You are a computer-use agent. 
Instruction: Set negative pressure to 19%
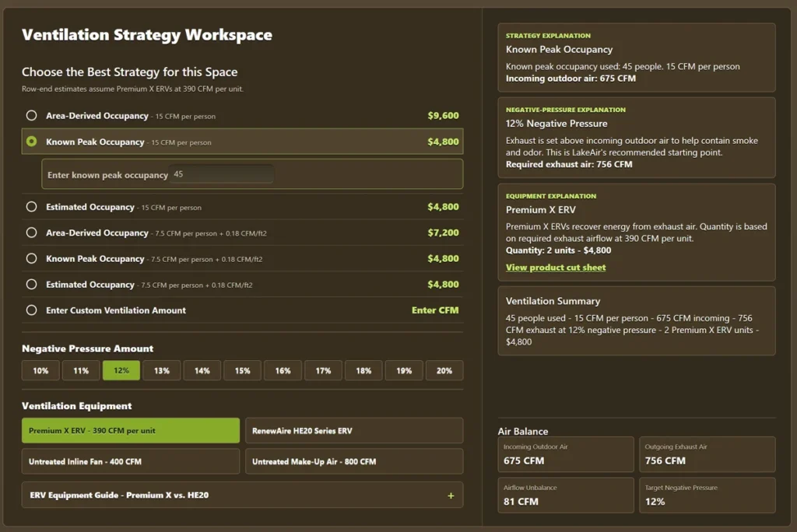pos(404,370)
